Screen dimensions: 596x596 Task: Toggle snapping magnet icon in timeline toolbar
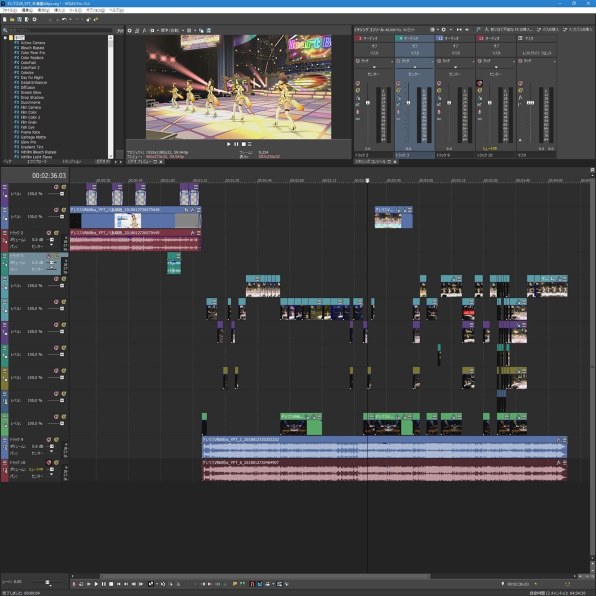click(x=252, y=584)
